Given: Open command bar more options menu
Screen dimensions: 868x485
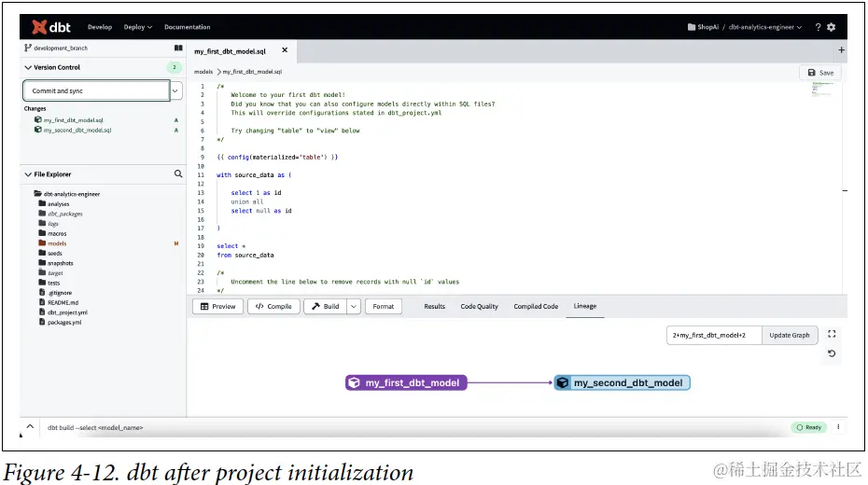Looking at the screenshot, I should 838,427.
